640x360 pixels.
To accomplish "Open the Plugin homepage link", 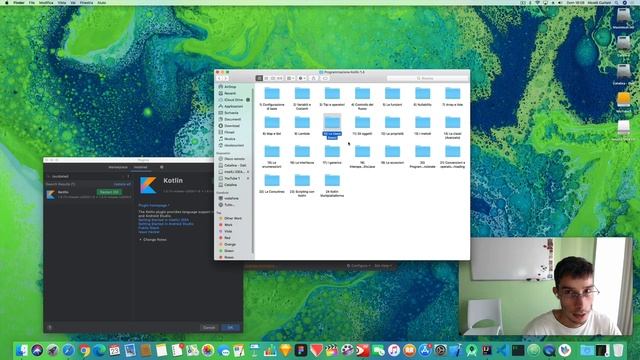I will pyautogui.click(x=153, y=205).
